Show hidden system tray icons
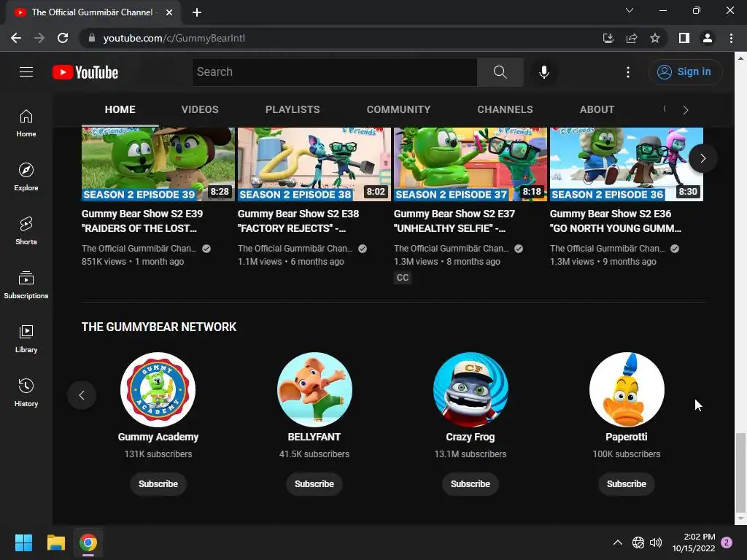The image size is (747, 560). pos(617,542)
